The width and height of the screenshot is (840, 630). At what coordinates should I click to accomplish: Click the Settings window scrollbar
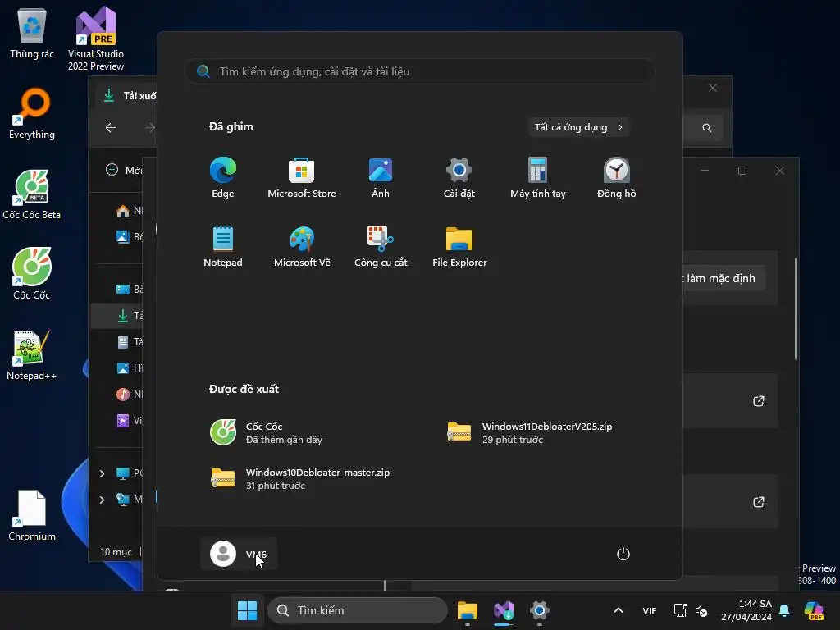(x=796, y=308)
